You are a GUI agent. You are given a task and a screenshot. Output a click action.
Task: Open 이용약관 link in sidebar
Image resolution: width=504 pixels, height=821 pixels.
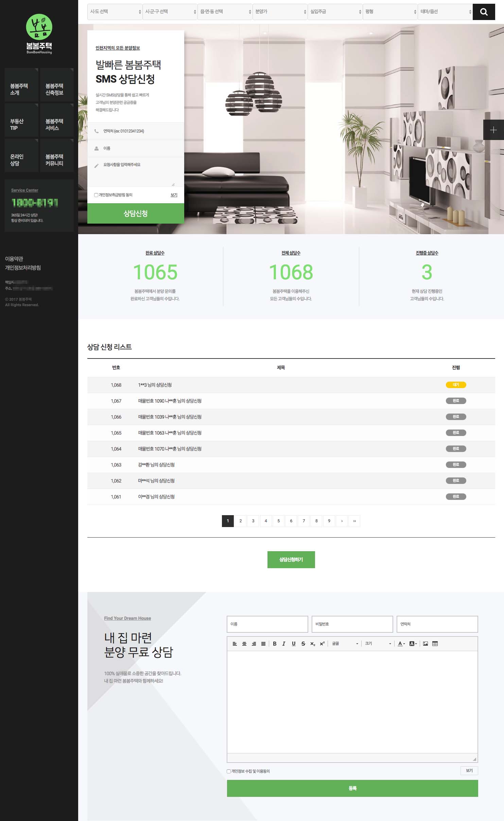click(14, 259)
